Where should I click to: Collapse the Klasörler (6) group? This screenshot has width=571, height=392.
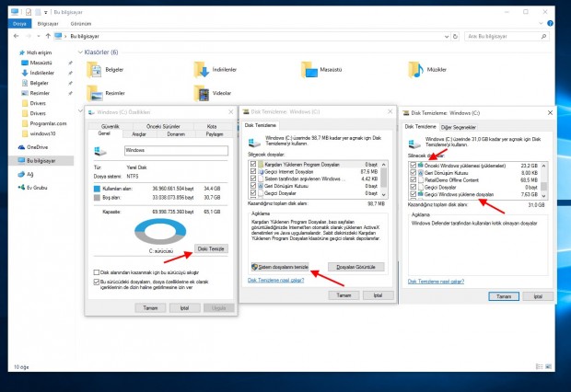click(x=80, y=52)
